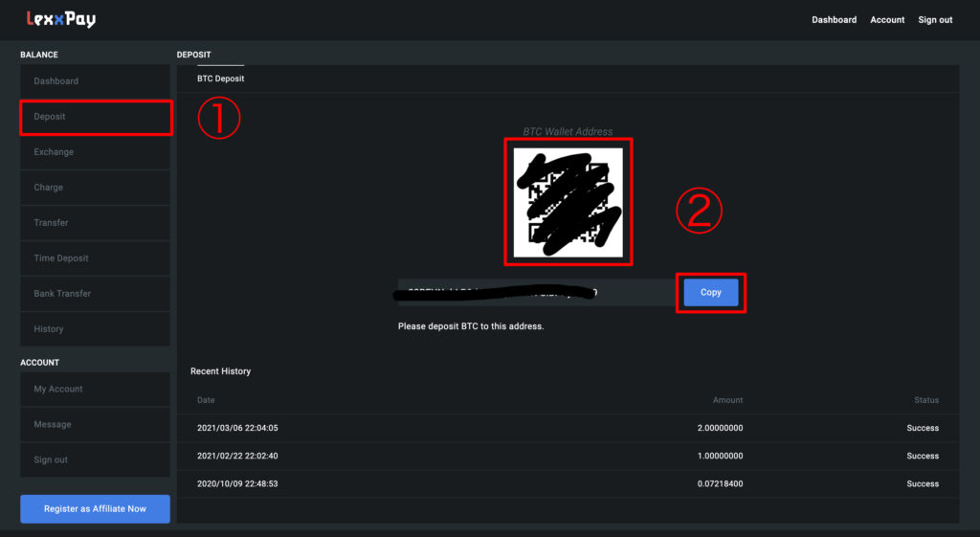Click the Date column header
The image size is (980, 537).
coord(206,400)
